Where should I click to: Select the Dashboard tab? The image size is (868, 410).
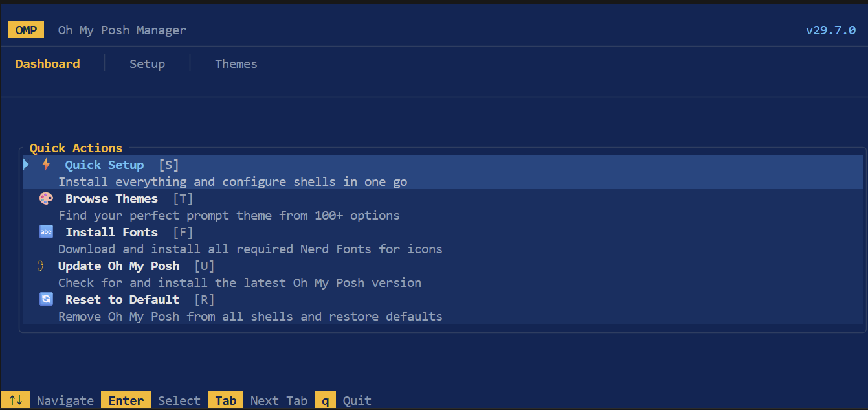point(46,63)
